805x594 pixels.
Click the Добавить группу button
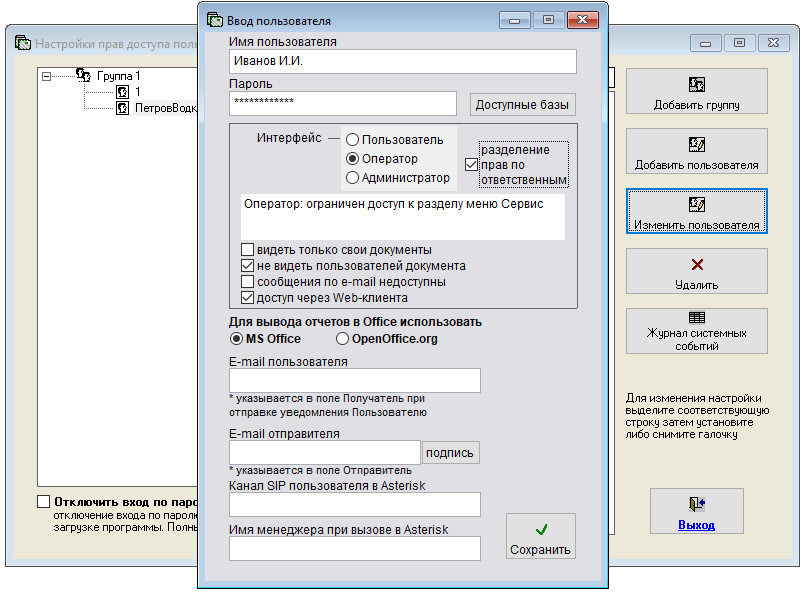tap(697, 91)
